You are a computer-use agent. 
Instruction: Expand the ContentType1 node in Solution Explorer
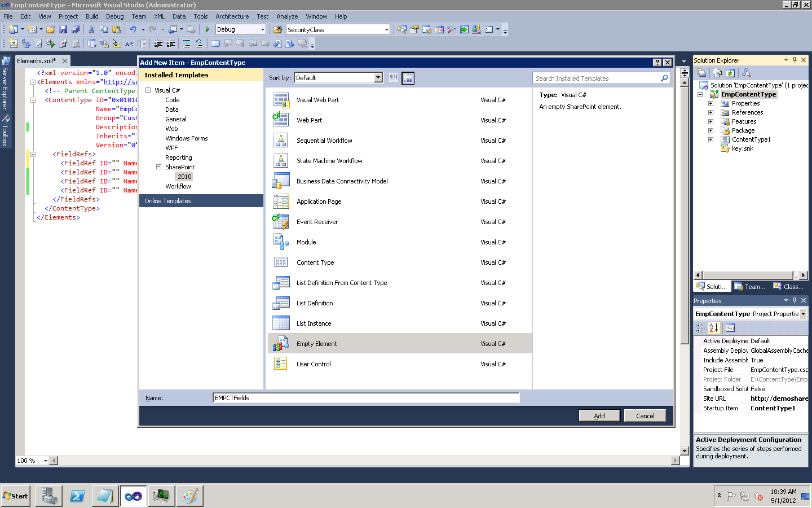coord(710,139)
